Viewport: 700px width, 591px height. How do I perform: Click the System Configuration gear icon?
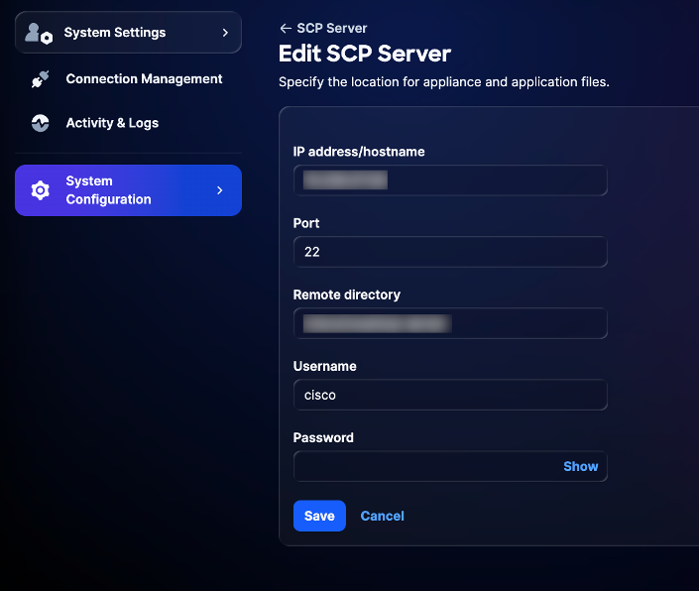[x=41, y=190]
